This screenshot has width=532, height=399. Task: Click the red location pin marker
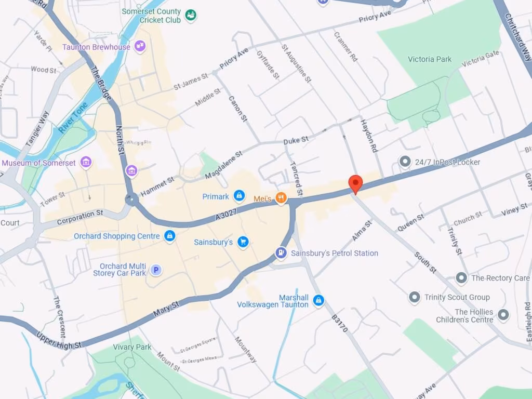pos(355,184)
